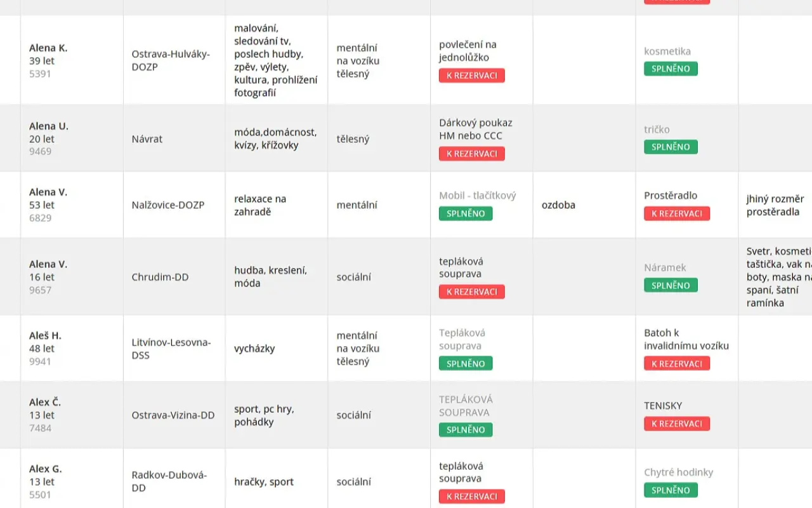Reserve the TENISKY wish

pos(677,424)
